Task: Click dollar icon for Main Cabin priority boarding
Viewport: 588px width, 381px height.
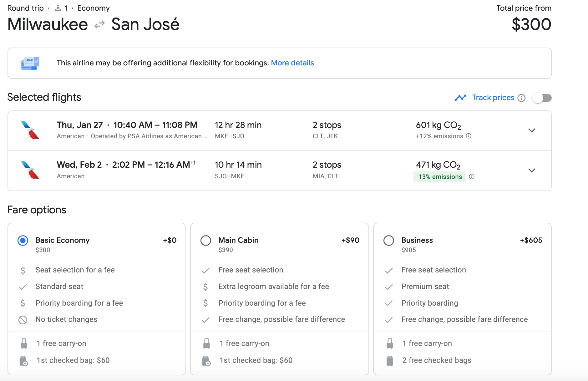Action: pyautogui.click(x=205, y=303)
